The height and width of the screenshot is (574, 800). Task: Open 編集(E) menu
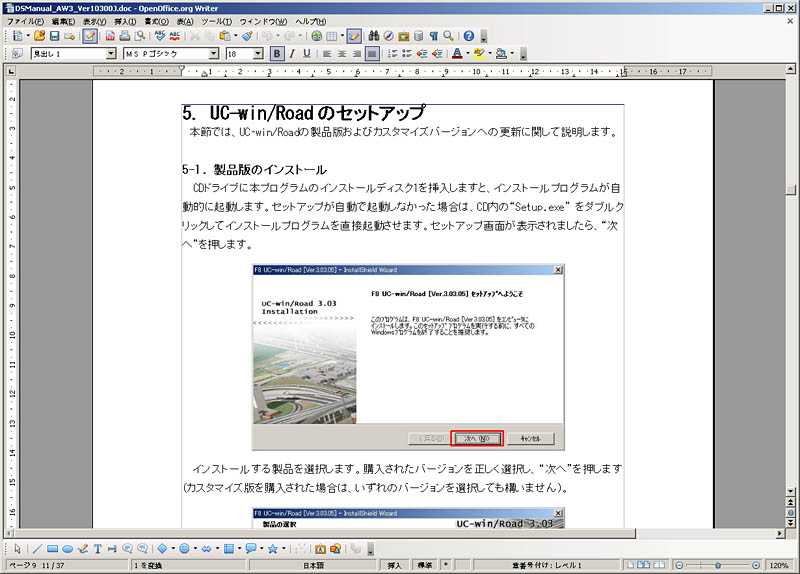tap(63, 21)
